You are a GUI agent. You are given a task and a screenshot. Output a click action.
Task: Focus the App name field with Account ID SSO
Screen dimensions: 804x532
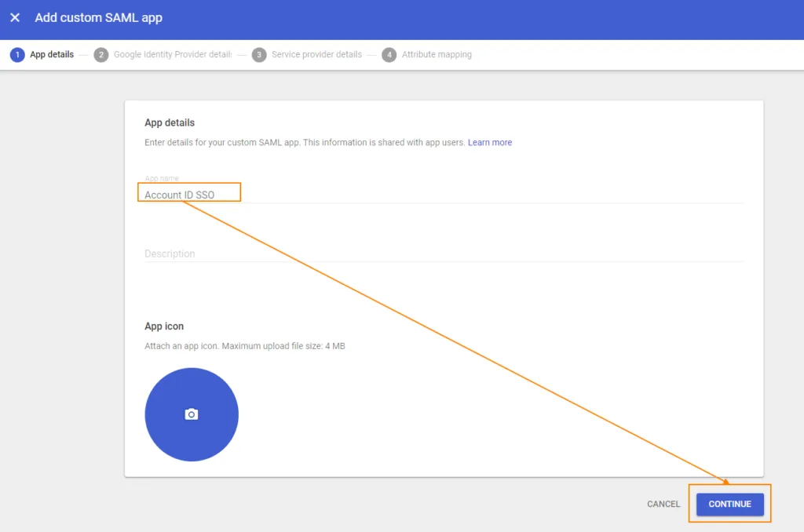click(444, 195)
